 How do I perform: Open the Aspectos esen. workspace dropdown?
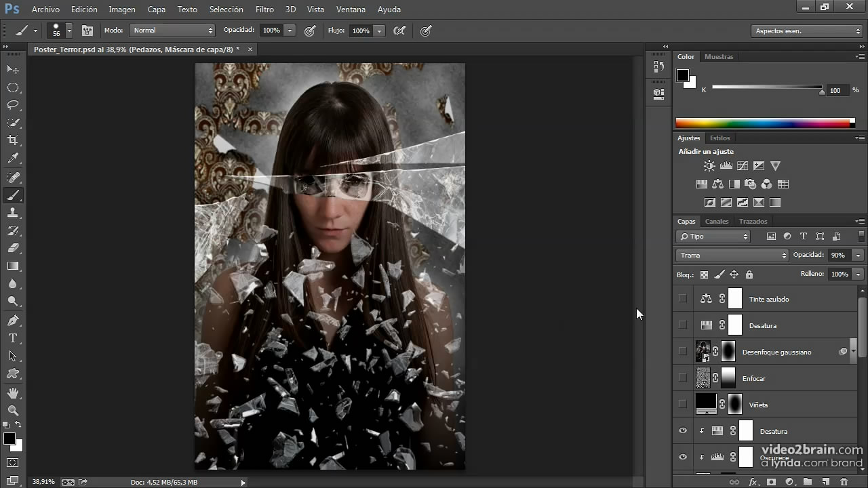(807, 30)
